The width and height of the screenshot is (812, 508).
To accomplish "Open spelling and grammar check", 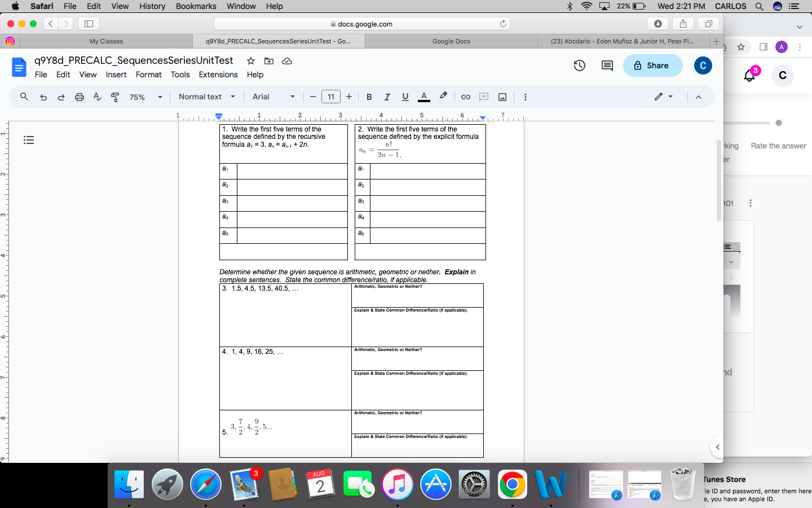I will [x=97, y=97].
